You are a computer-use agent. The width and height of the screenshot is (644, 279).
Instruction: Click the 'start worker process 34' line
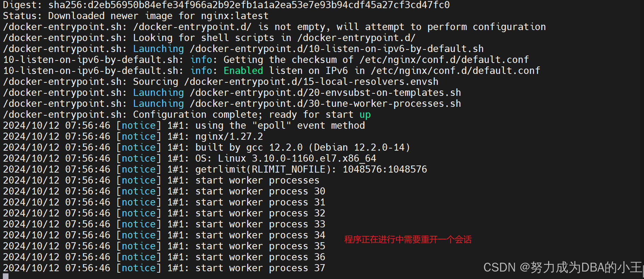(x=164, y=235)
